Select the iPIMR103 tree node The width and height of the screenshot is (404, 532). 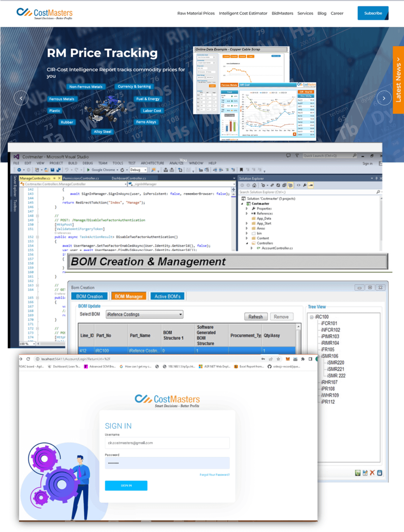330,337
